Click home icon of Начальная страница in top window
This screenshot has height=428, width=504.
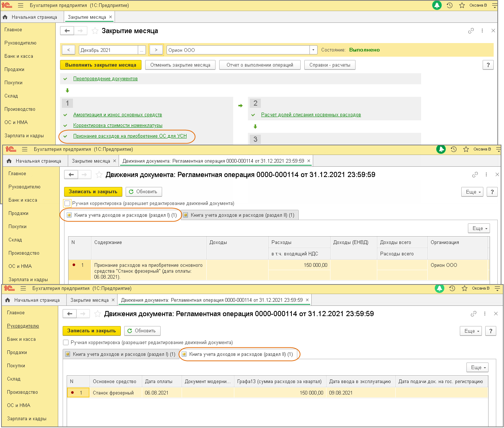pos(5,17)
